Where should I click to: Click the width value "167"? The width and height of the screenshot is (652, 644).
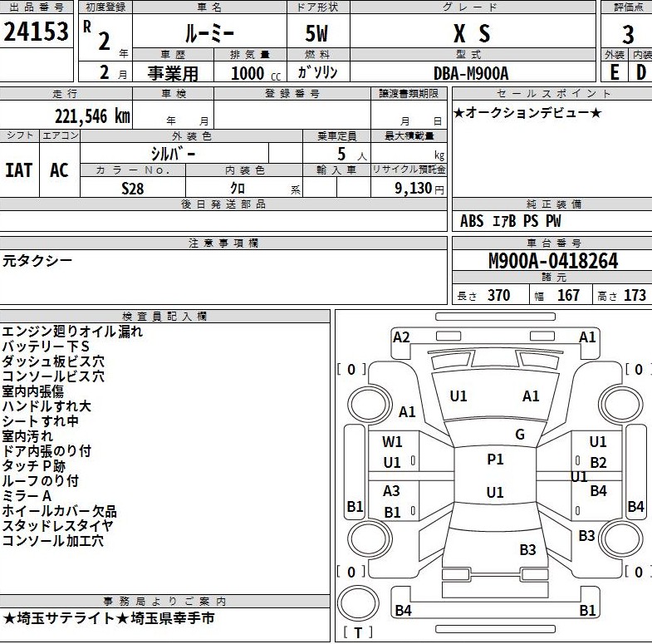(x=568, y=295)
